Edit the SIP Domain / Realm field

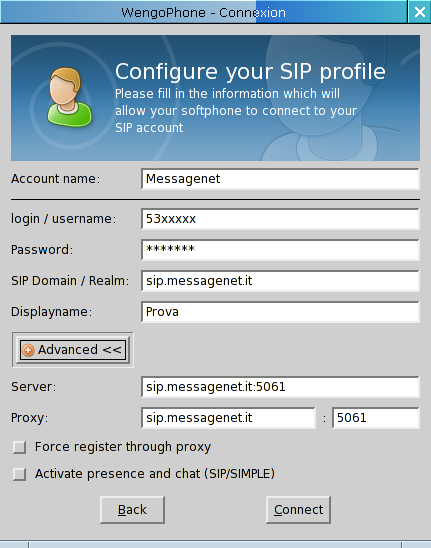click(280, 281)
